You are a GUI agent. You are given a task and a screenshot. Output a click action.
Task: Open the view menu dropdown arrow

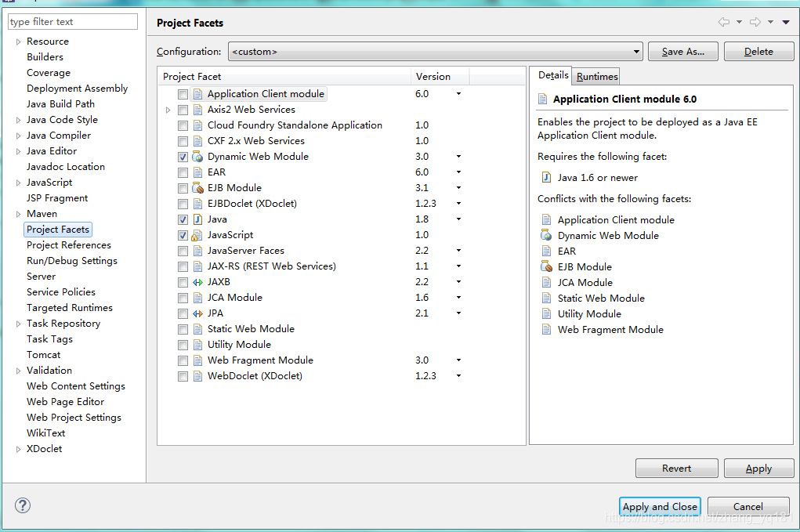(x=786, y=22)
